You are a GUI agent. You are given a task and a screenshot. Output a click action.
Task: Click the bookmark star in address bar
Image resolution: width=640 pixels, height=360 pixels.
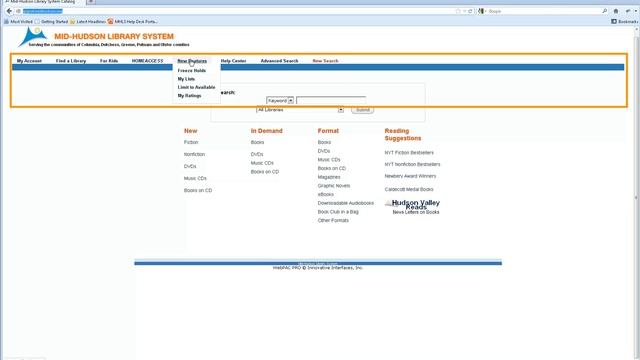[458, 11]
